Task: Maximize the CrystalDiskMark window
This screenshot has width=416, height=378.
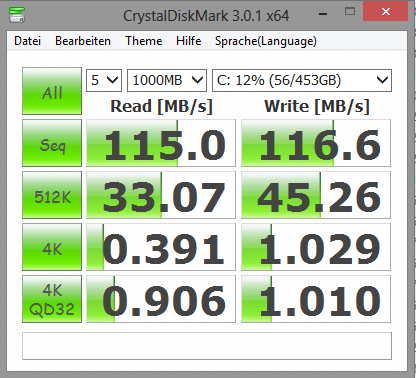Action: 350,12
